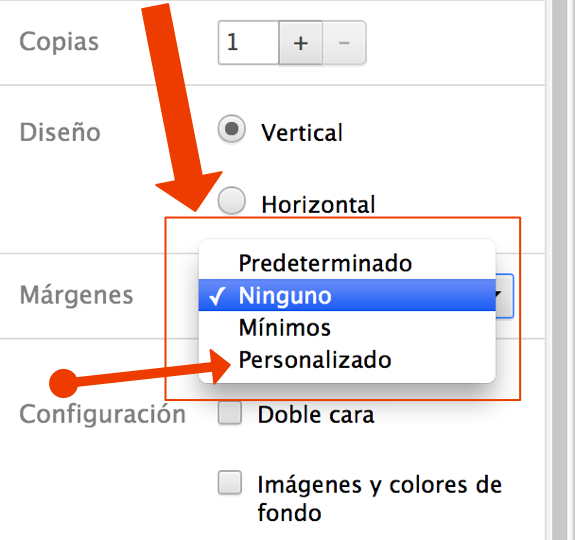Choose the highlighted Ninguno margins option
575x540 pixels.
347,295
